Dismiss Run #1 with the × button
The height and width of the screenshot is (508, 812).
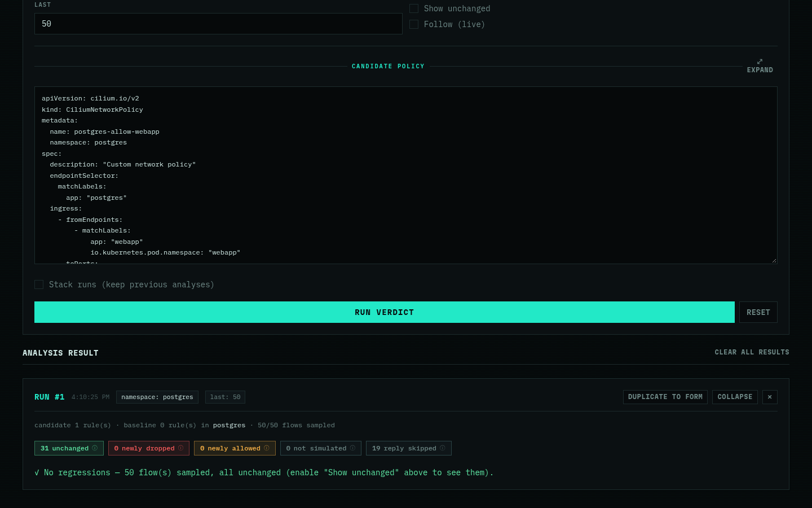click(x=770, y=397)
